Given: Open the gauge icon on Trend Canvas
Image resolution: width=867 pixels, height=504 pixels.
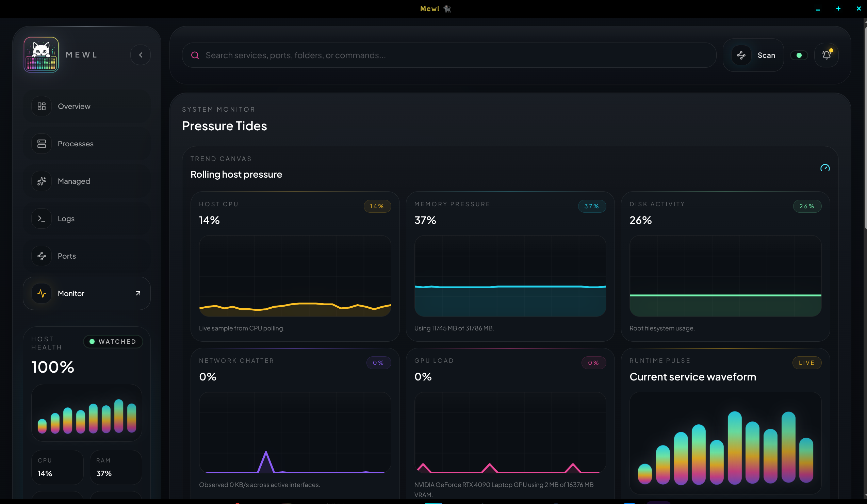Looking at the screenshot, I should [825, 167].
